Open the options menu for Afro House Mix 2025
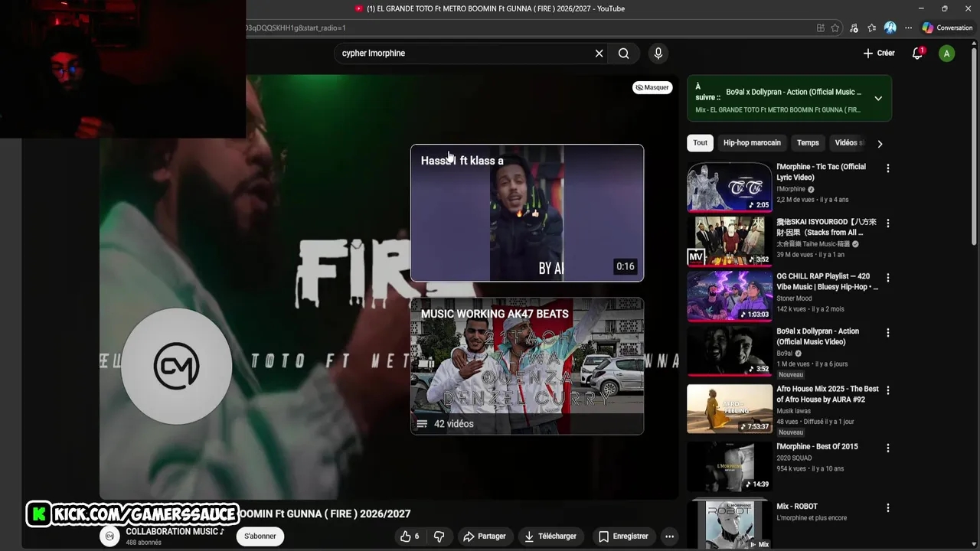 888,390
